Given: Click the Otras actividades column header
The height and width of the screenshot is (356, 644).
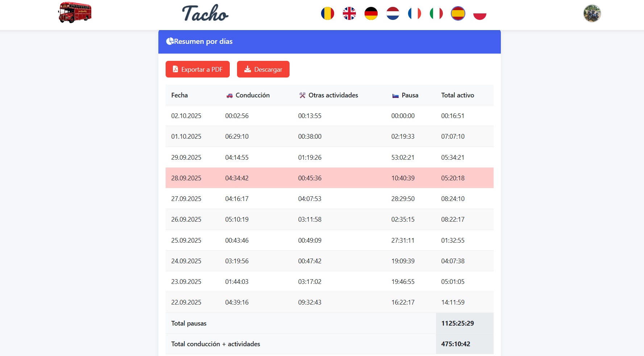Looking at the screenshot, I should point(333,95).
